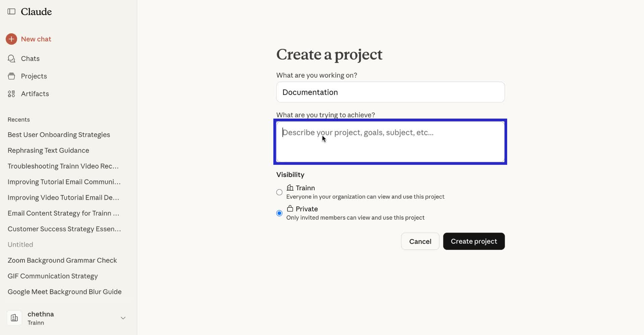Screen dimensions: 644x335
Task: Open the GIF Communication Strategy chat
Action: coord(52,276)
